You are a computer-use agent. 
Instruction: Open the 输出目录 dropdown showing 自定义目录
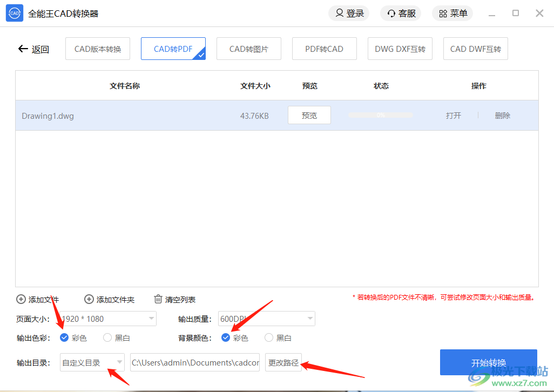(92, 362)
